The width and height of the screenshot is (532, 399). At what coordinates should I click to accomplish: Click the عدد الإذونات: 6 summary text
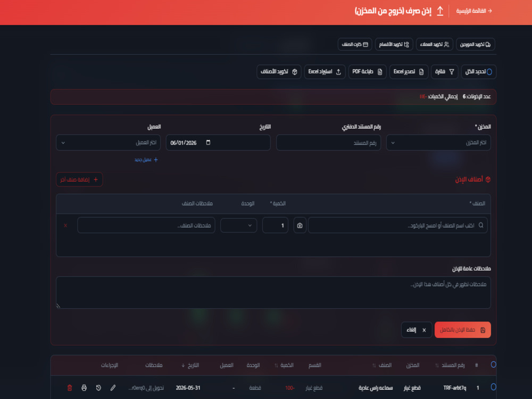pos(477,97)
